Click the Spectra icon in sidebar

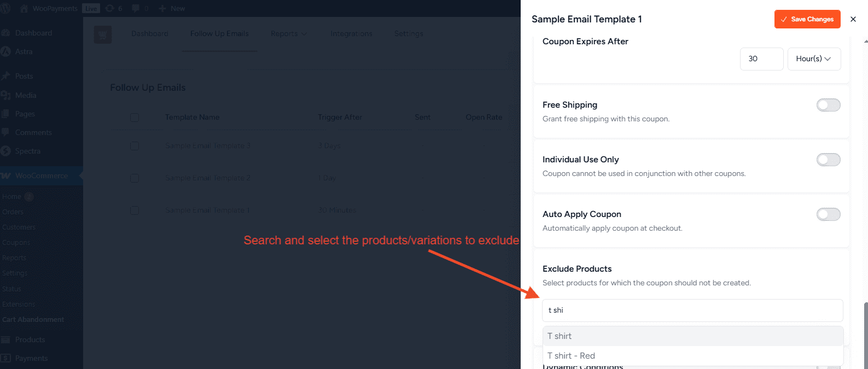[x=6, y=151]
